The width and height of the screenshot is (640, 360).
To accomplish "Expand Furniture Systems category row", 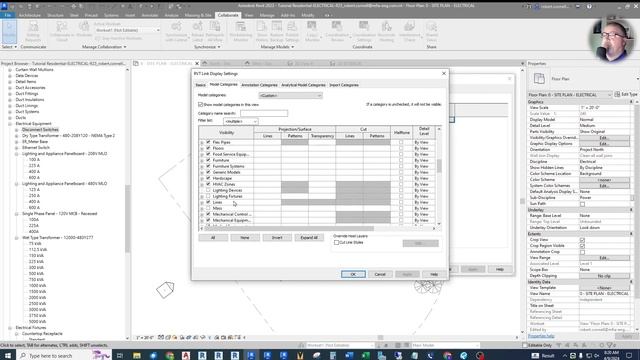I will (202, 167).
